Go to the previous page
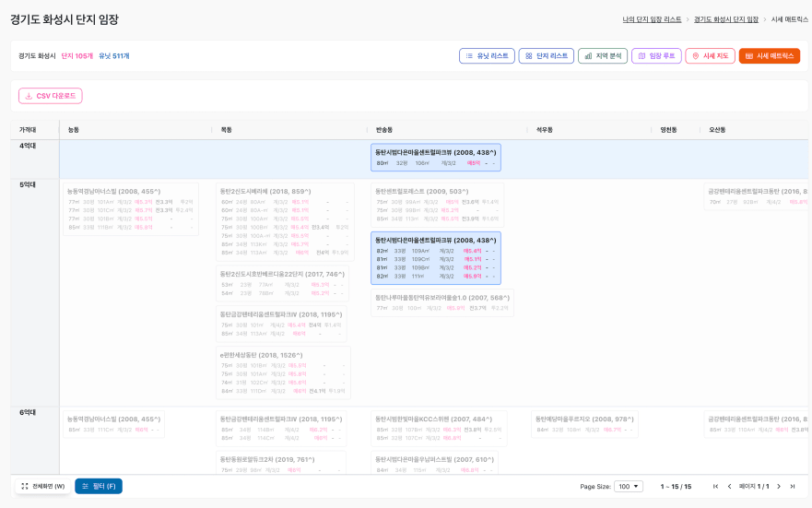Image resolution: width=812 pixels, height=508 pixels. pyautogui.click(x=729, y=486)
